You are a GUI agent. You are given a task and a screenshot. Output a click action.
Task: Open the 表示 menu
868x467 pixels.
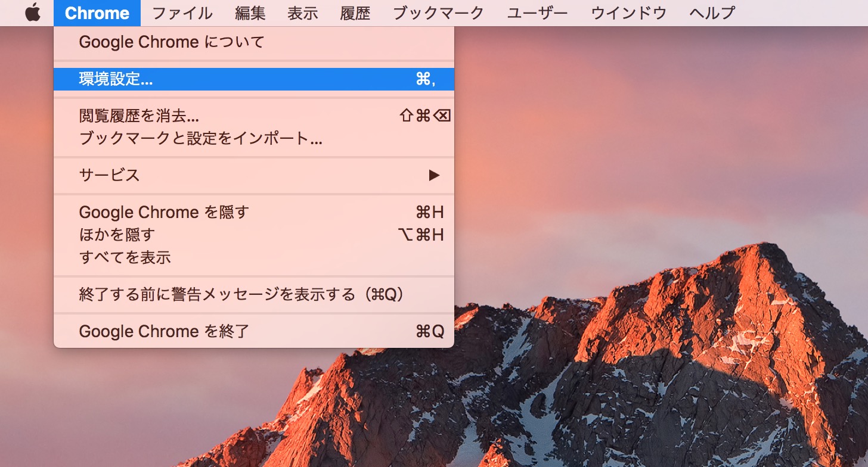click(303, 13)
